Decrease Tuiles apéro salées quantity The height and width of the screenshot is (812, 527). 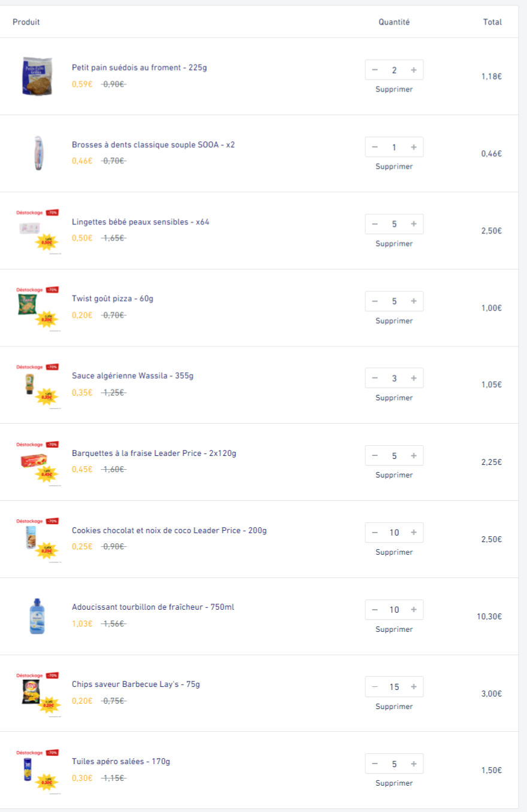coord(375,764)
